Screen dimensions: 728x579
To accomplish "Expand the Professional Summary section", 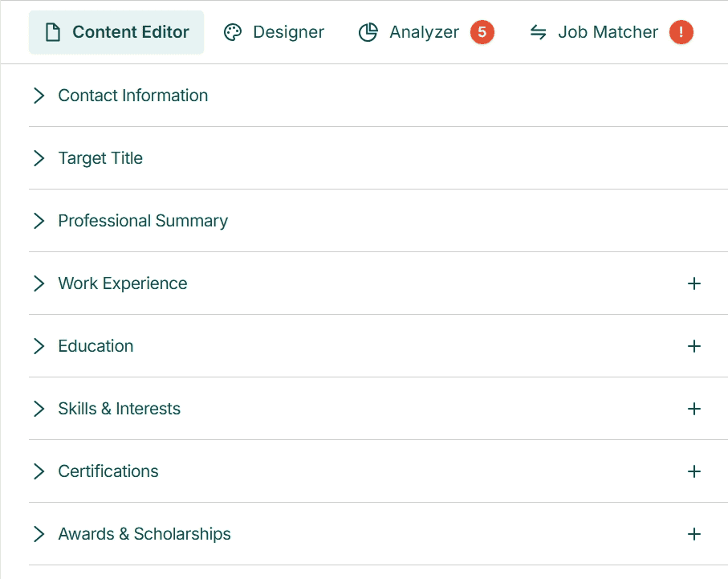I will [x=39, y=221].
